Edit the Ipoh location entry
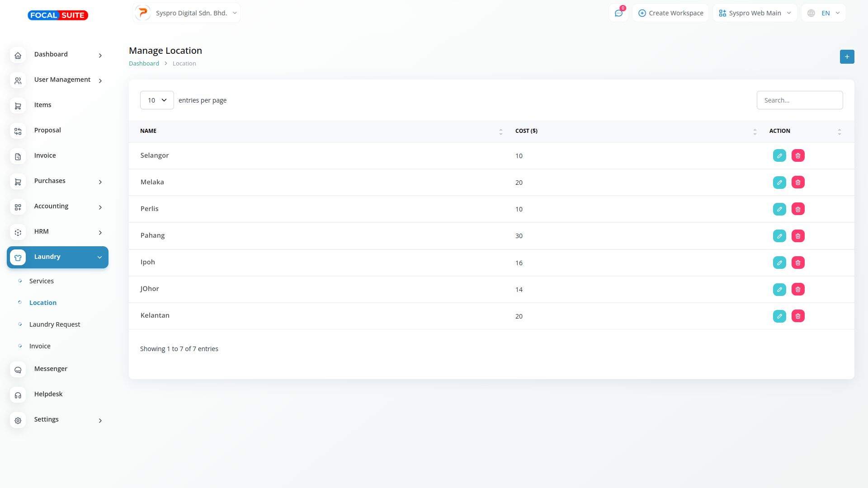Viewport: 868px width, 488px height. tap(779, 263)
